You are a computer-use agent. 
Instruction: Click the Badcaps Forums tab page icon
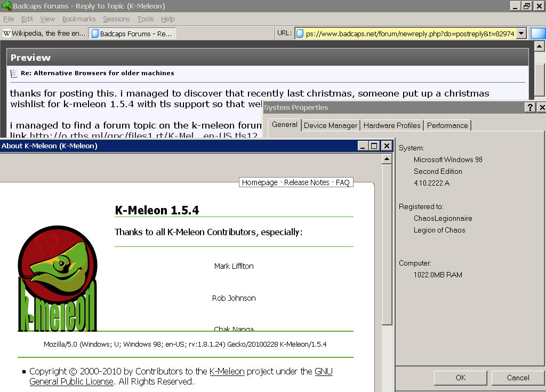pyautogui.click(x=95, y=34)
